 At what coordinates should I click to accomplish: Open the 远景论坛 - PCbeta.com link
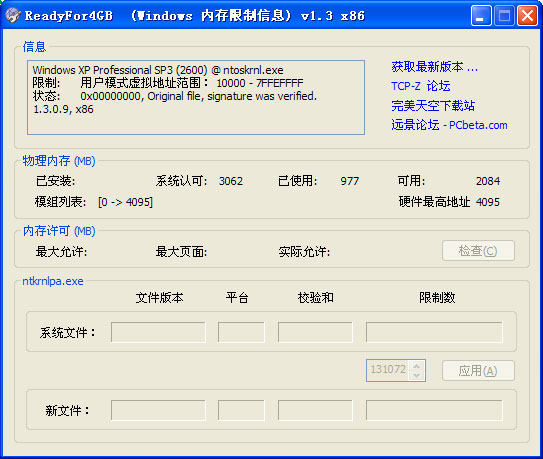(449, 125)
